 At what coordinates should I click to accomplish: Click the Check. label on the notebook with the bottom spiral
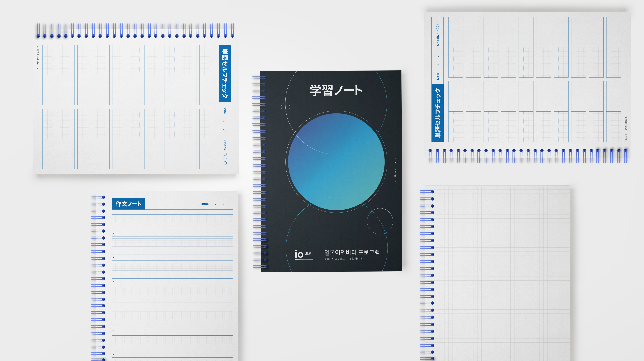pyautogui.click(x=438, y=40)
